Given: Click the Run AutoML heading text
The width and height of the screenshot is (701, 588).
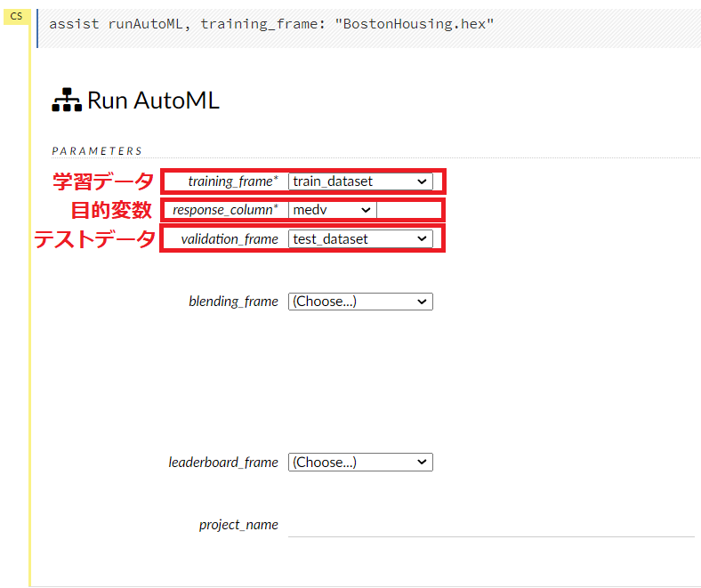Looking at the screenshot, I should [153, 101].
